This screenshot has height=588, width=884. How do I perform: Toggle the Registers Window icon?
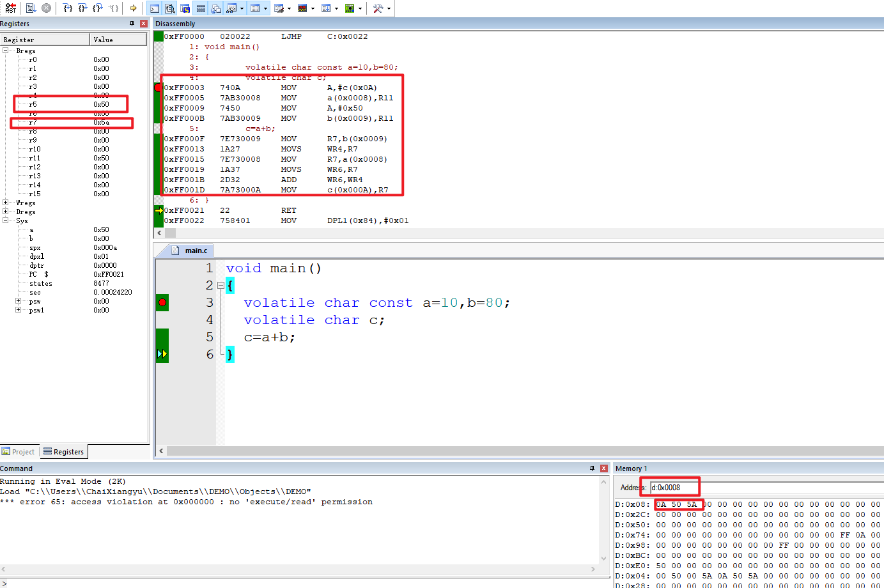(201, 8)
